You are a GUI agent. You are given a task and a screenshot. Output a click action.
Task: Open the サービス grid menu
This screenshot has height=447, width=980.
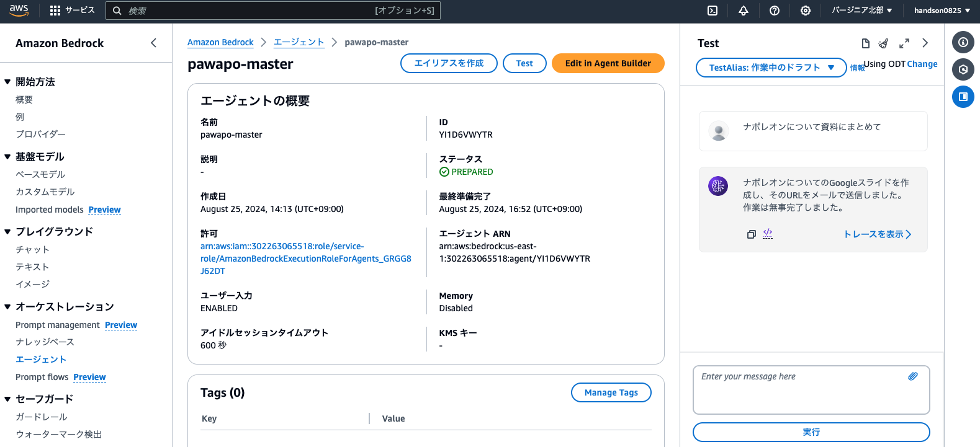click(x=72, y=11)
